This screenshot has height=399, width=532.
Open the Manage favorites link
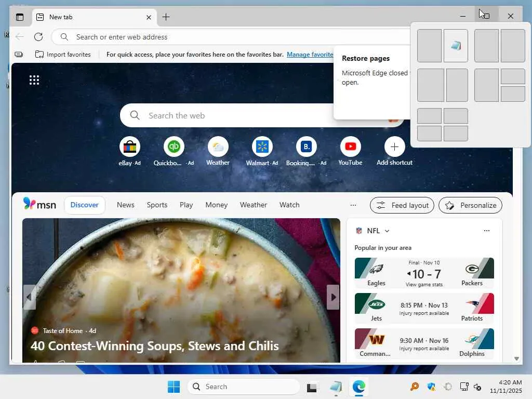310,54
